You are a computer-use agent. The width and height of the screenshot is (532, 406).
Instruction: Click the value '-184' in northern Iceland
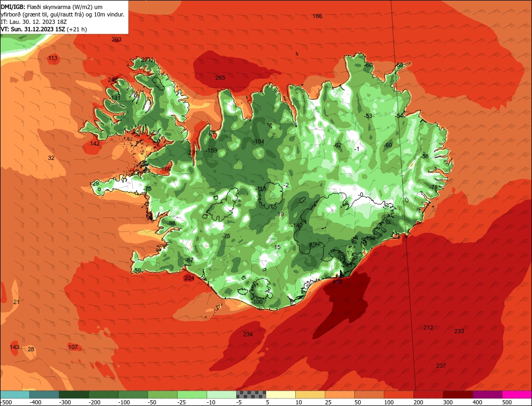click(x=259, y=141)
